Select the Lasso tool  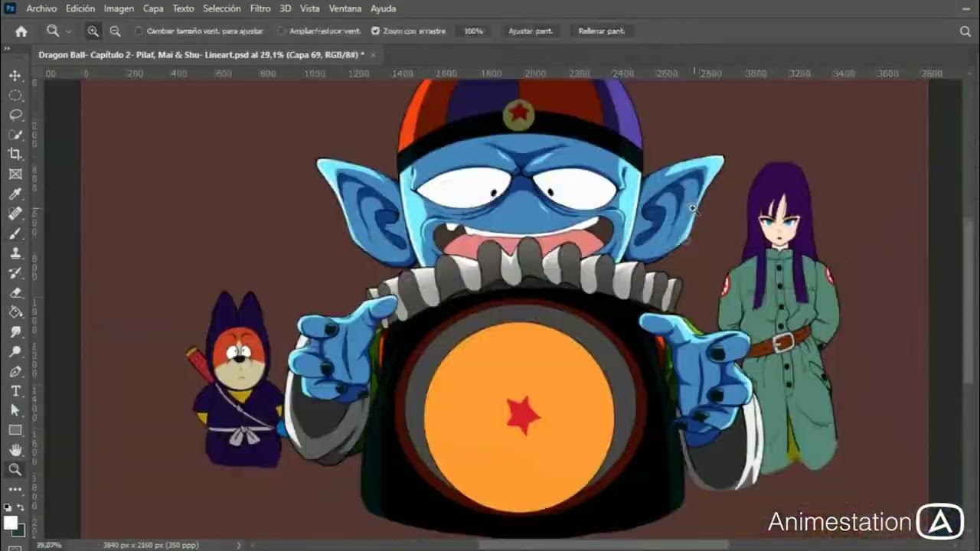click(15, 115)
